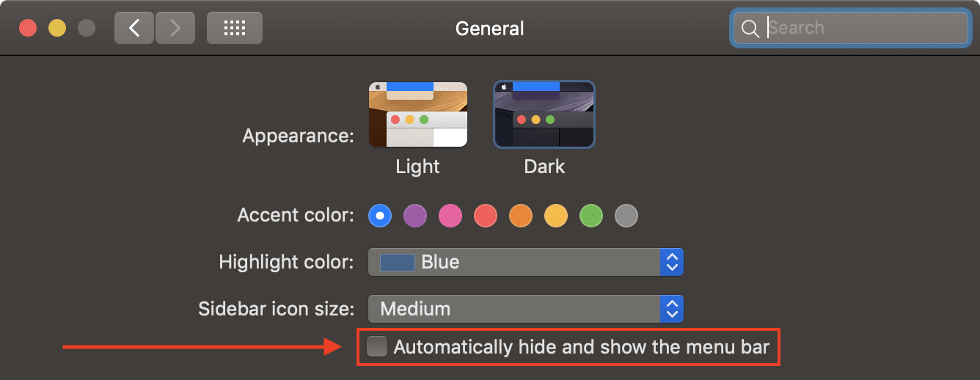Click the back navigation arrow

134,28
